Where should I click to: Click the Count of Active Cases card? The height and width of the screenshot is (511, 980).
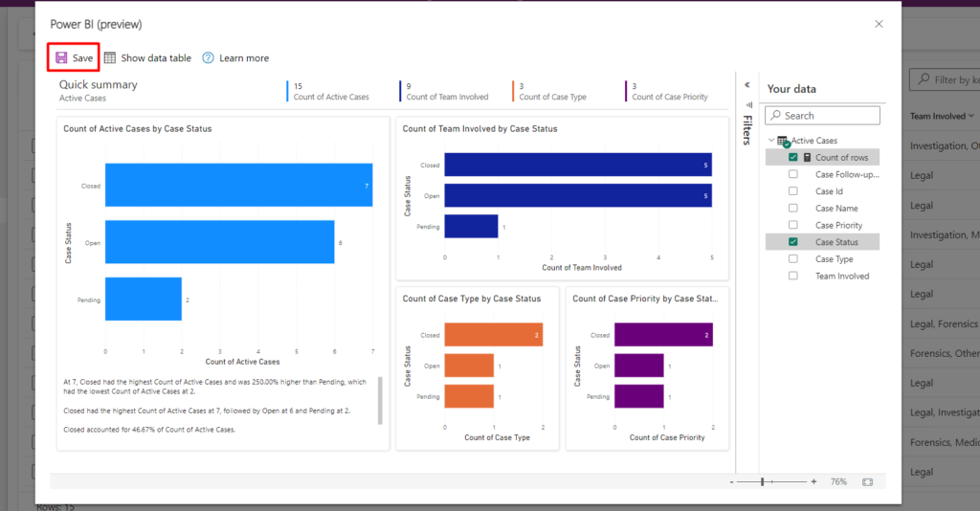point(328,91)
